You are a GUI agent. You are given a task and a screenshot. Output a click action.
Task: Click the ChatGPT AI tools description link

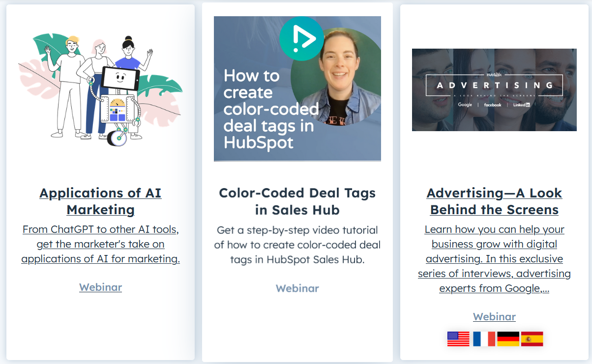(x=101, y=244)
